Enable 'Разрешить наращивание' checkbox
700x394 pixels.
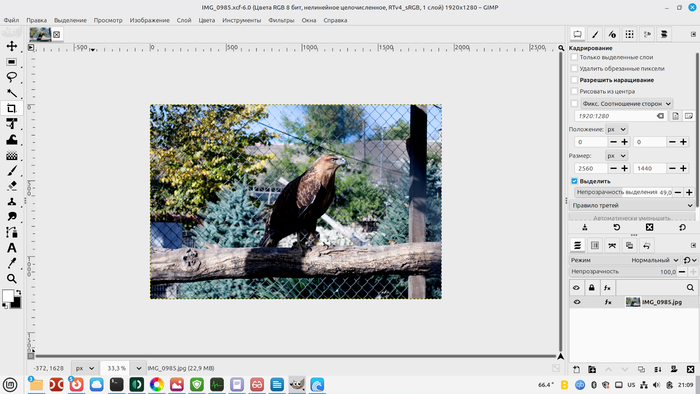coord(575,80)
